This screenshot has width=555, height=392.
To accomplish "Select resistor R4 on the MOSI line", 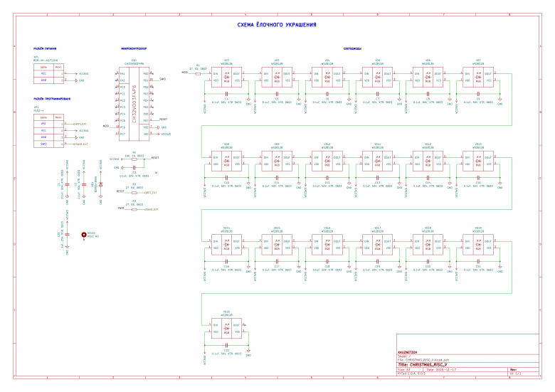I will pos(198,72).
